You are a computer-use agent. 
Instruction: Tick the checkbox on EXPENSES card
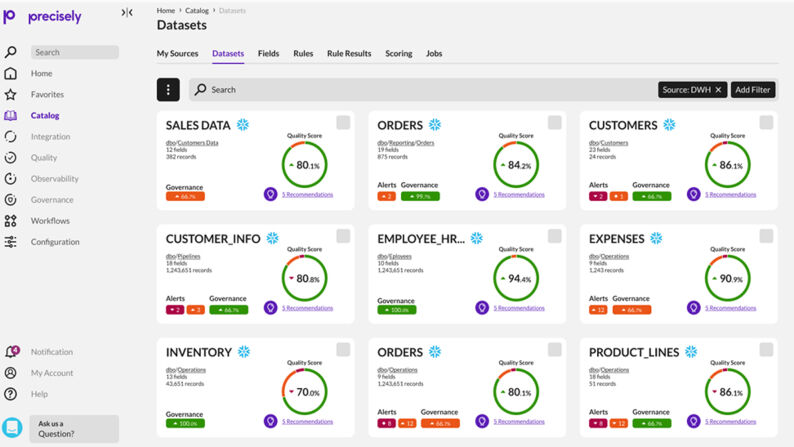[766, 236]
